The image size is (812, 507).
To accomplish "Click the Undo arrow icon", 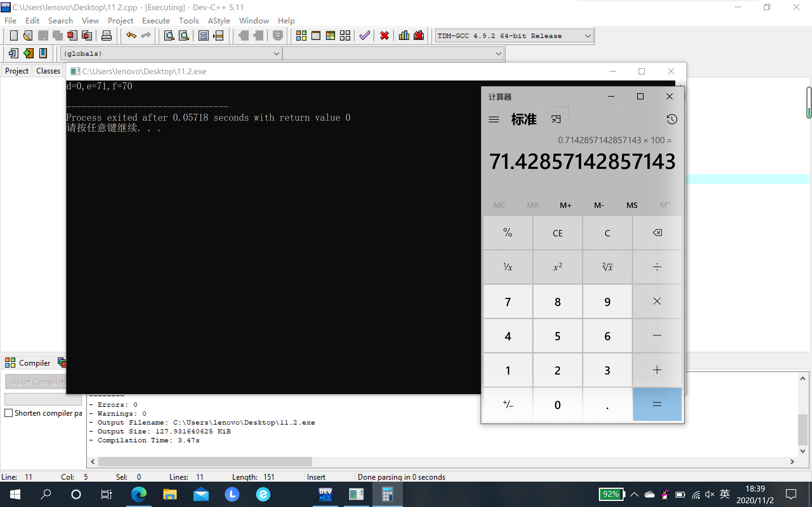I will [131, 35].
